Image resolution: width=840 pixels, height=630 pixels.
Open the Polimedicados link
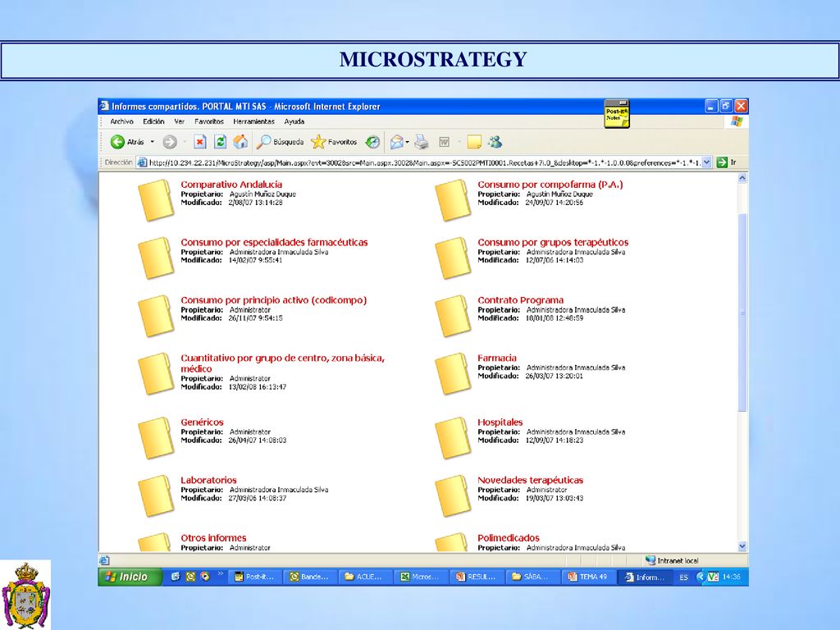(509, 538)
